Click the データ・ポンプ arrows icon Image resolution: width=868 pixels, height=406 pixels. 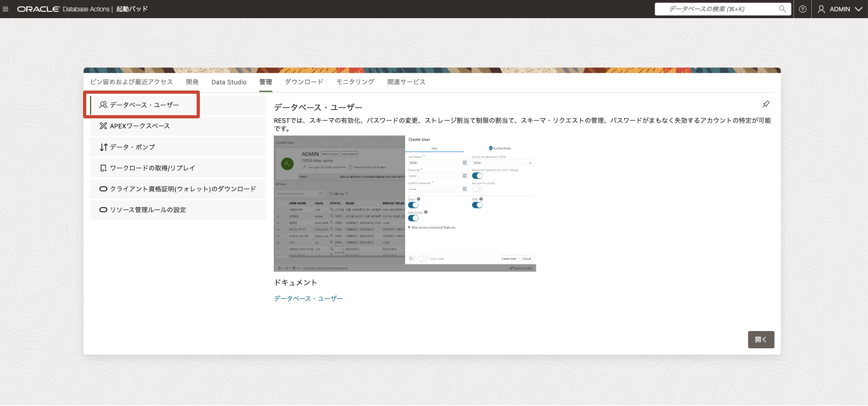point(103,147)
